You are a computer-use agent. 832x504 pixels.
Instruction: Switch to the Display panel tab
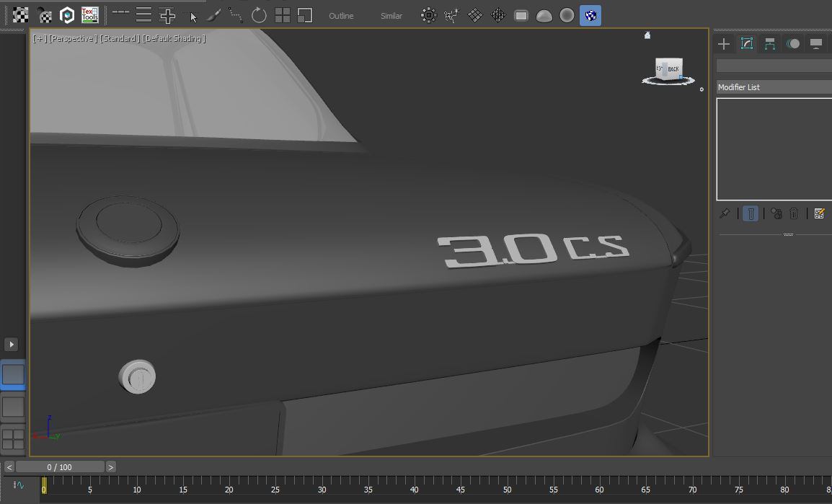coord(816,44)
